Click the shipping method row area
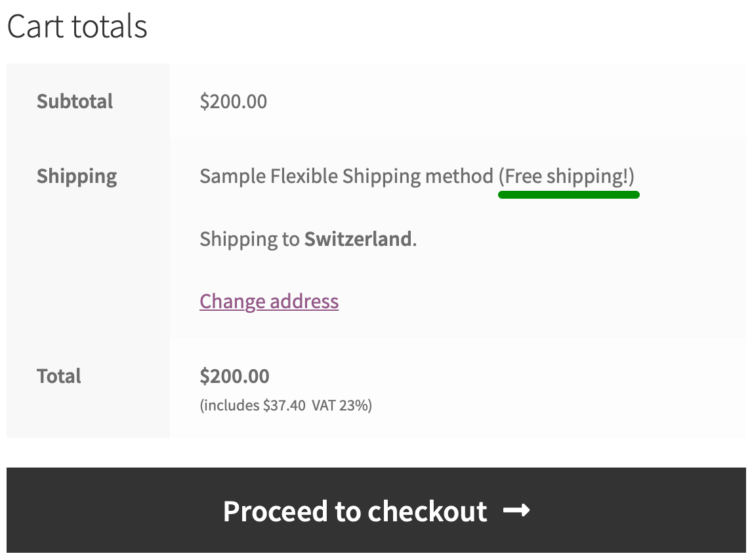 tap(459, 176)
